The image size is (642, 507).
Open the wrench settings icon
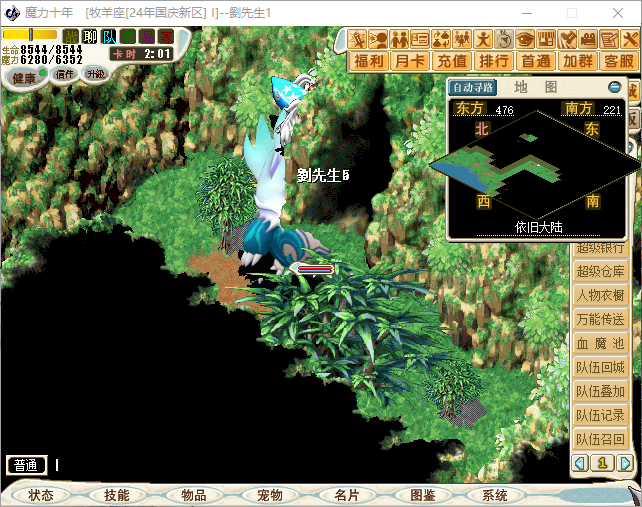point(630,39)
